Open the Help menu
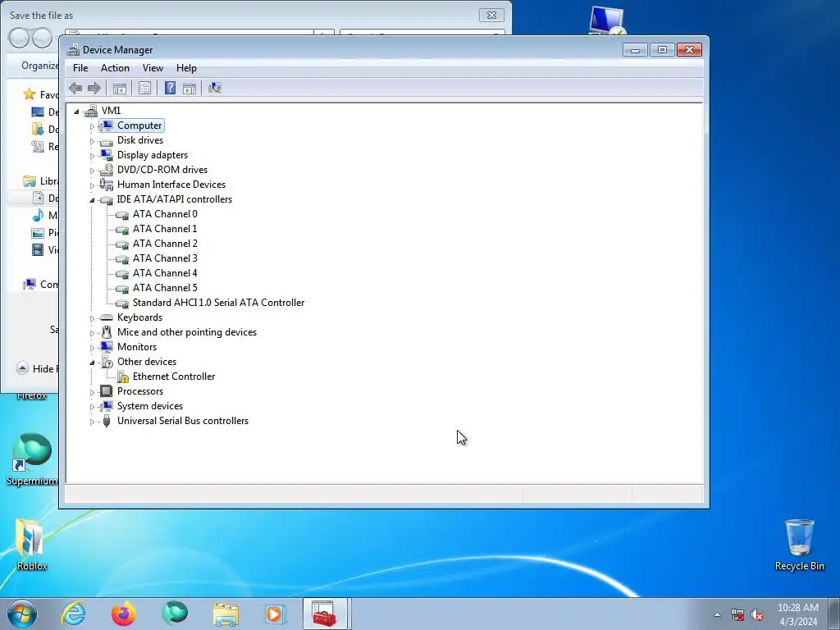840x630 pixels. pos(186,68)
